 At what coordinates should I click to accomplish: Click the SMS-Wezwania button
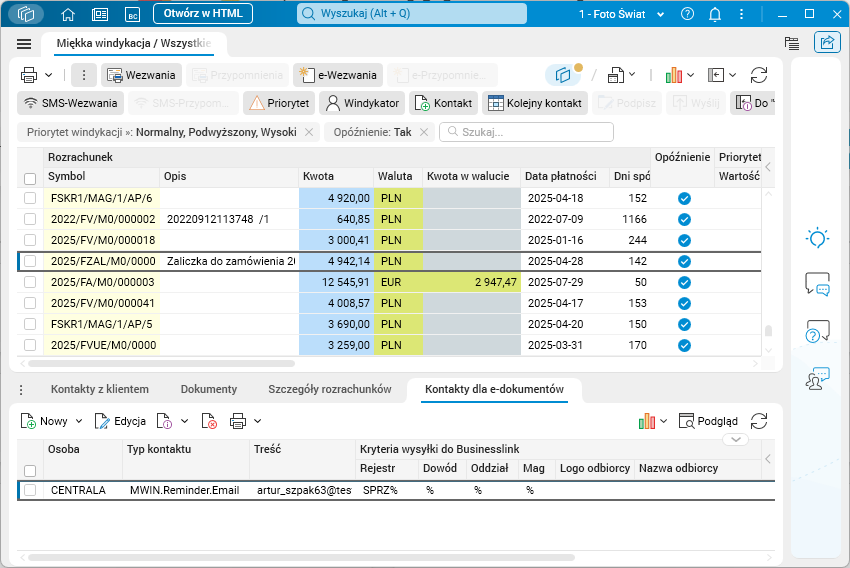coord(70,103)
